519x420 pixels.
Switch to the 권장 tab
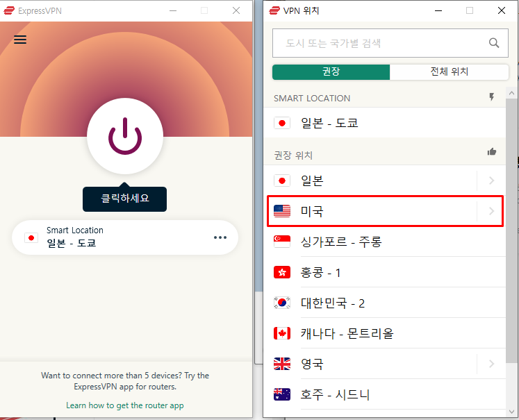click(x=331, y=72)
